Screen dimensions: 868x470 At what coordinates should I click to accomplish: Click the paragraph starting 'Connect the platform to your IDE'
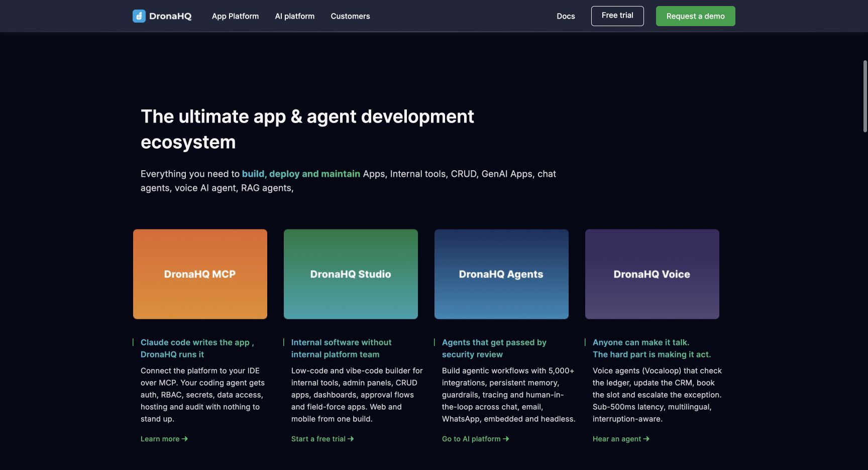pyautogui.click(x=202, y=395)
